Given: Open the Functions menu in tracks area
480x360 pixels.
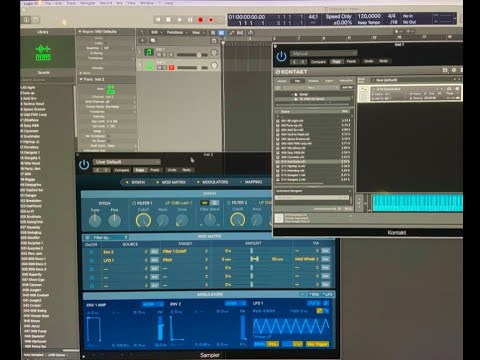Looking at the screenshot, I should click(x=176, y=32).
